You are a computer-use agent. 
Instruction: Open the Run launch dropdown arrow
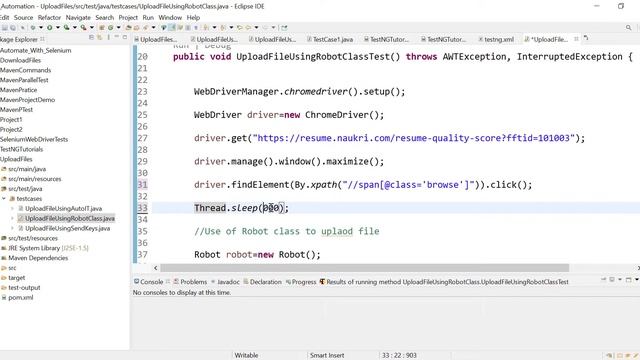(x=58, y=27)
